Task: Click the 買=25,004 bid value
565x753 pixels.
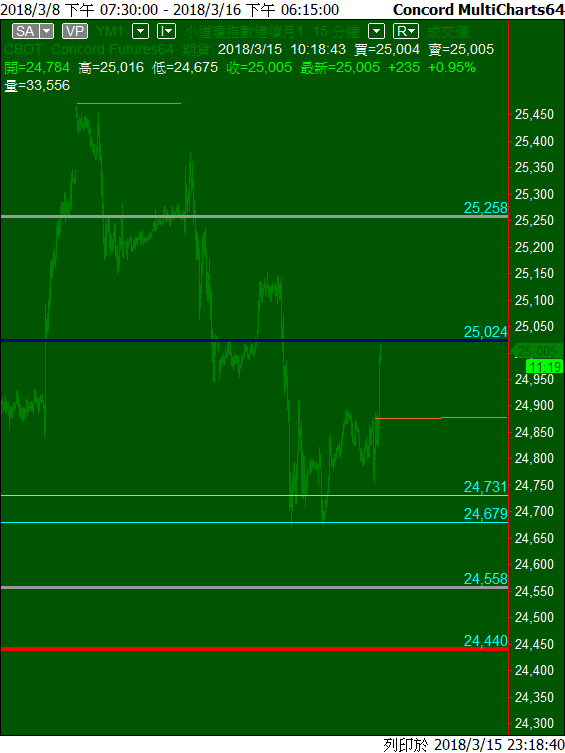Action: coord(387,49)
